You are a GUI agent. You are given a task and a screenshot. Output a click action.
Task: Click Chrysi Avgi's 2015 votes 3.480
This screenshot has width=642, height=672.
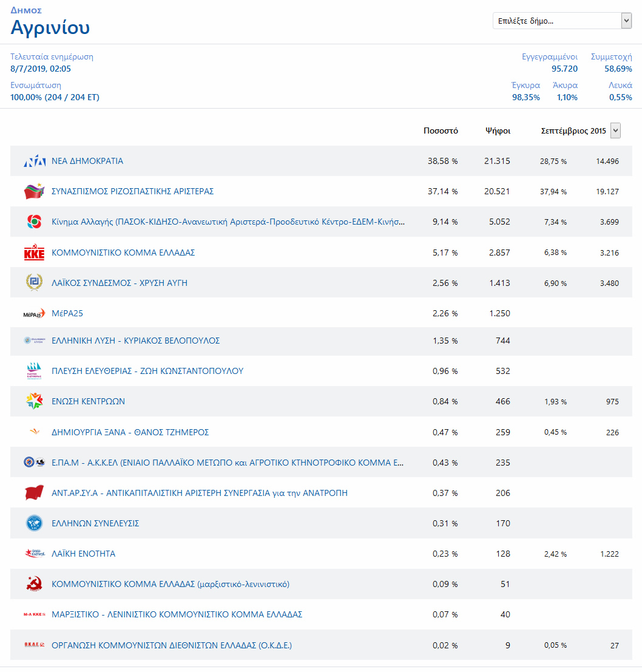(609, 283)
